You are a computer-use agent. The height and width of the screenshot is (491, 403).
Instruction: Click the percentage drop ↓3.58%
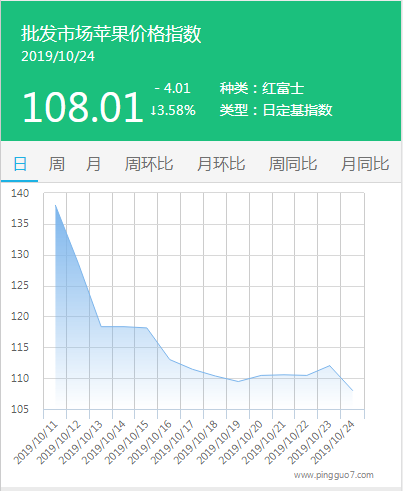[173, 110]
